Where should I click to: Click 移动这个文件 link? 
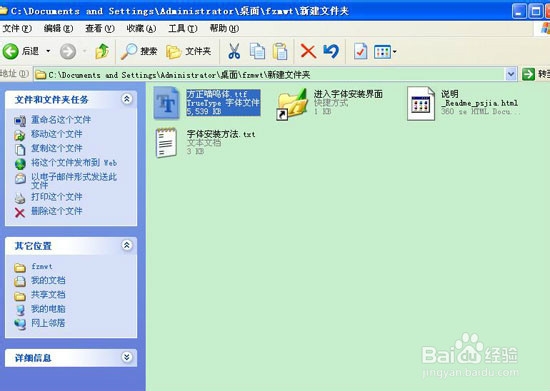point(57,134)
